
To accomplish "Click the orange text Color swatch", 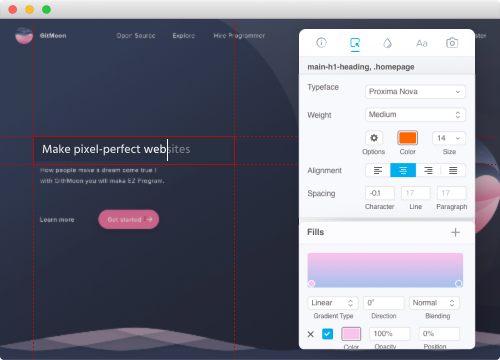I will click(407, 138).
